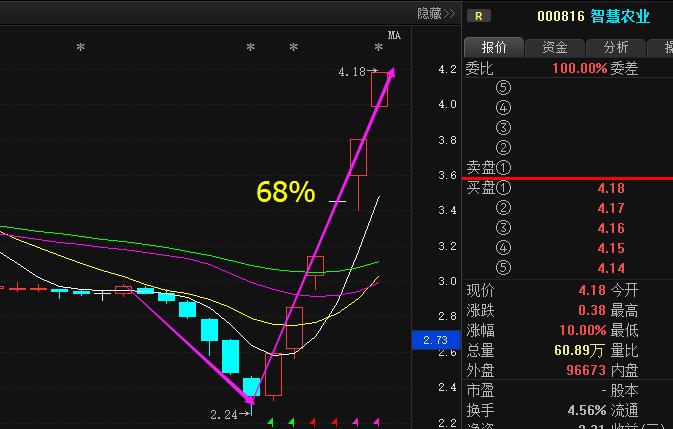
Task: Switch to the 分析 tab
Action: point(616,47)
